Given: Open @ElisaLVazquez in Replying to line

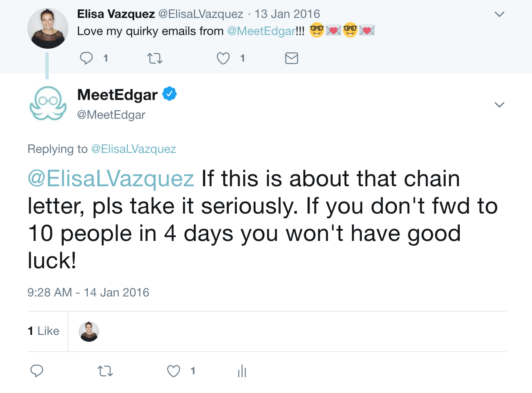Looking at the screenshot, I should pos(133,149).
